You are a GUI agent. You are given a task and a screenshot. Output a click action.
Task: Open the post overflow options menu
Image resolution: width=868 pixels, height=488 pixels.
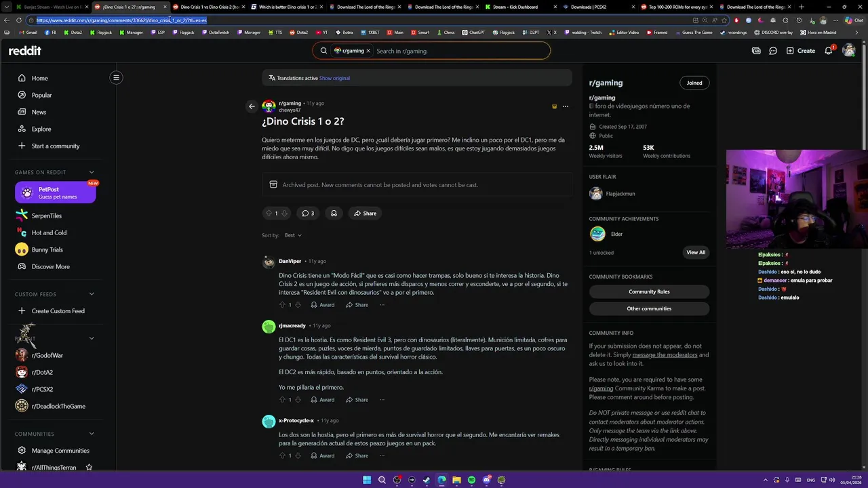pyautogui.click(x=566, y=106)
